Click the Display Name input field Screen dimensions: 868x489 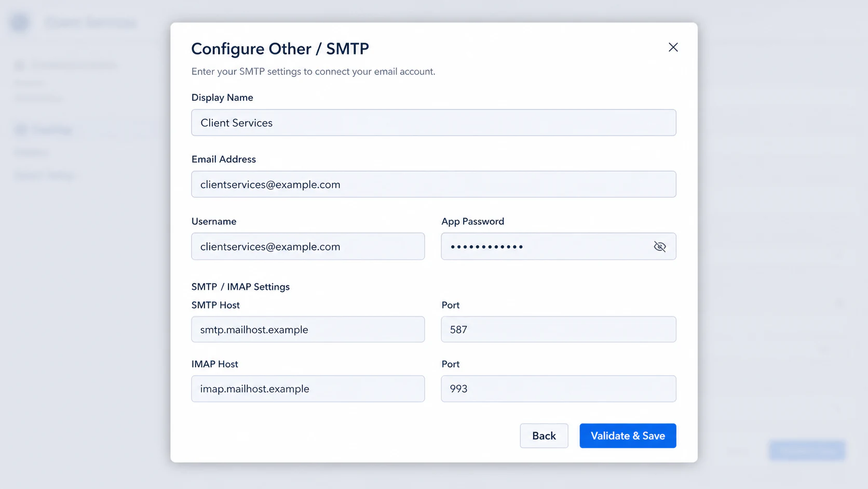coord(433,123)
